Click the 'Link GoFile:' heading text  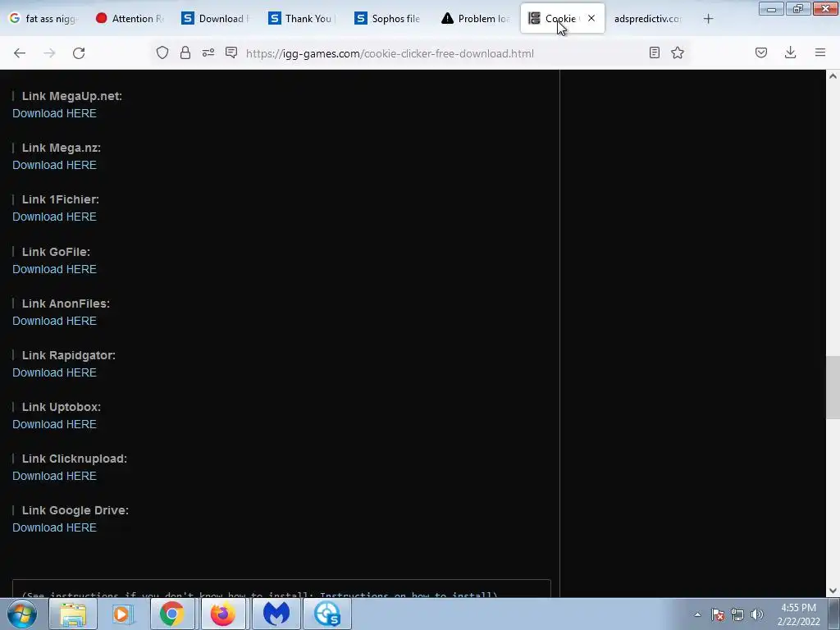[x=56, y=252]
